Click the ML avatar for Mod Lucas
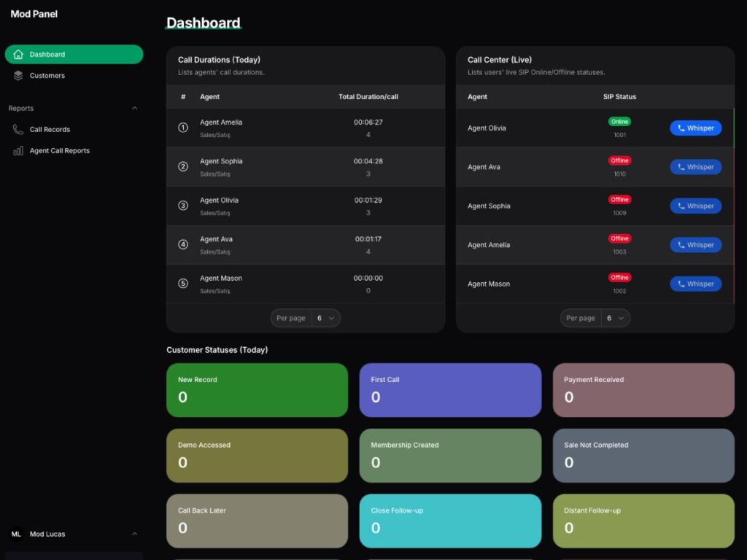The image size is (747, 560). click(16, 534)
